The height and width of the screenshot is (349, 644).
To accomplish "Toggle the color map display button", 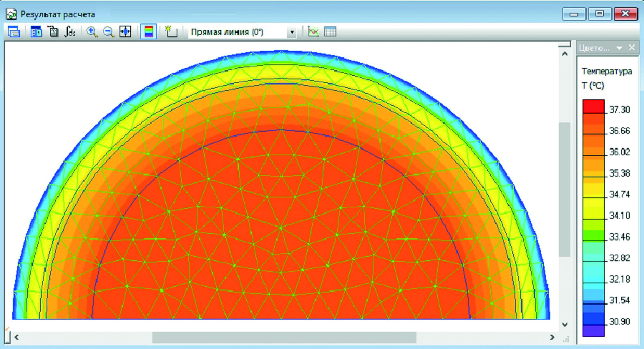I will 148,32.
